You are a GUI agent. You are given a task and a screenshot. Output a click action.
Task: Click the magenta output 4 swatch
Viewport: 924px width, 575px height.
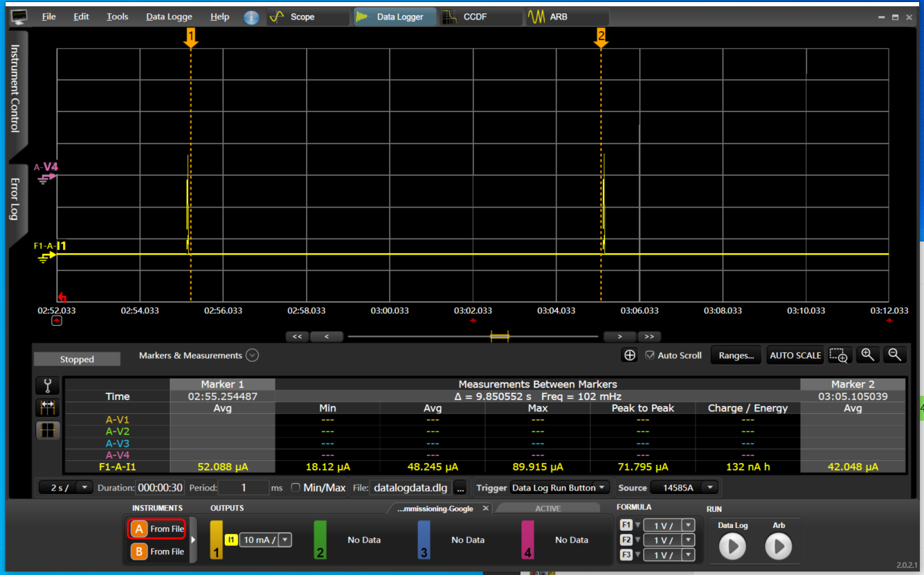tap(528, 540)
